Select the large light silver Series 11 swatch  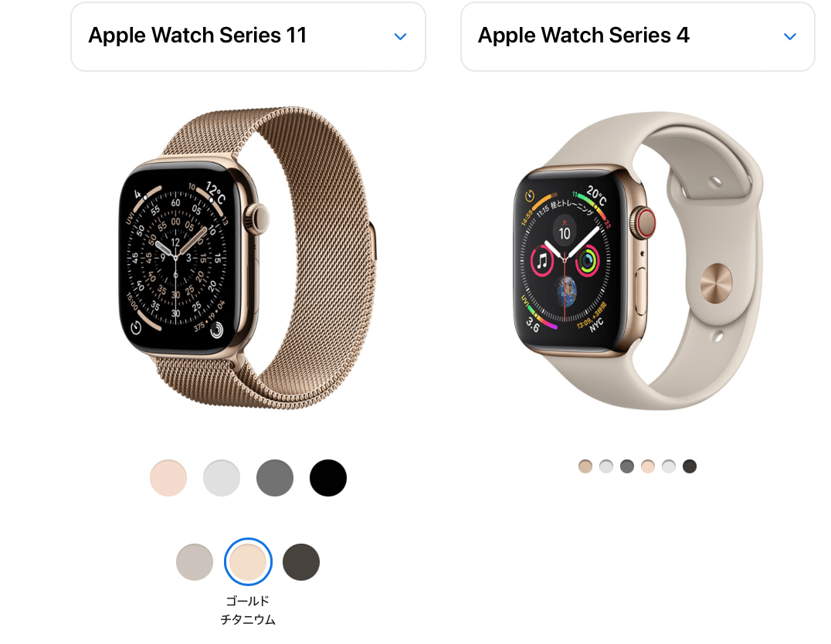222,477
